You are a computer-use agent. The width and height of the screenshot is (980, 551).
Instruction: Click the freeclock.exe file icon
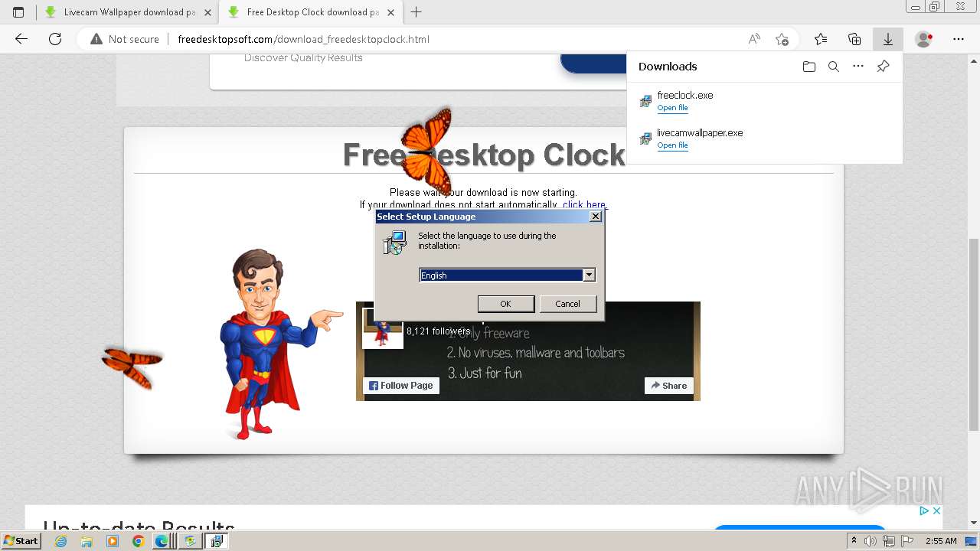pos(645,101)
